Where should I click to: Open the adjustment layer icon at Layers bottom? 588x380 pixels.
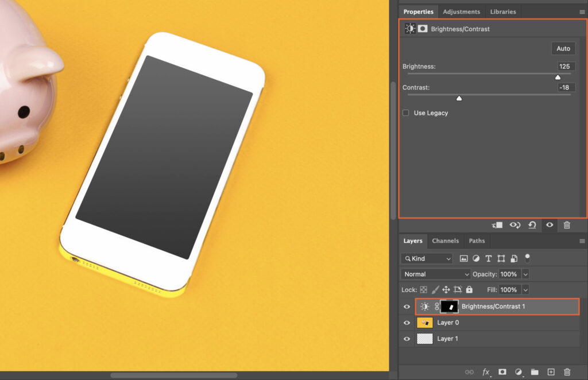518,372
